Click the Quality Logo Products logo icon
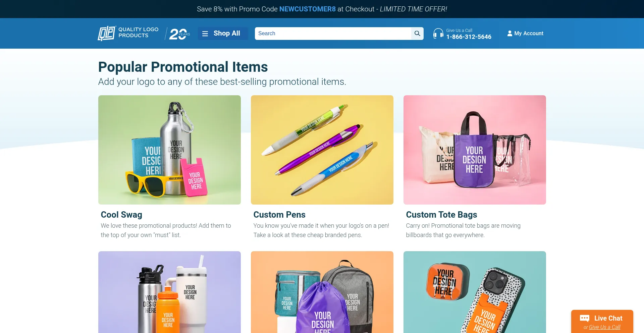The image size is (644, 333). (x=107, y=33)
